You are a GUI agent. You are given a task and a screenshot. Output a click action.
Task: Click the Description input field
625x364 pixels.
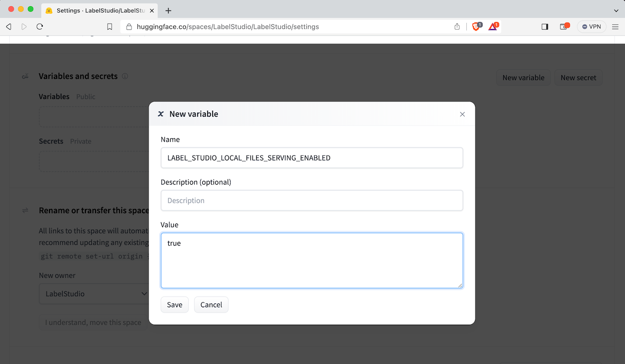312,200
